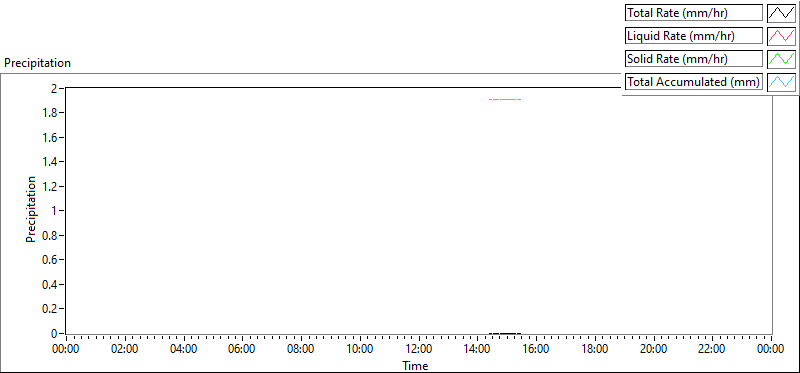Click the 18:00 time axis label
The width and height of the screenshot is (800, 373).
(595, 350)
